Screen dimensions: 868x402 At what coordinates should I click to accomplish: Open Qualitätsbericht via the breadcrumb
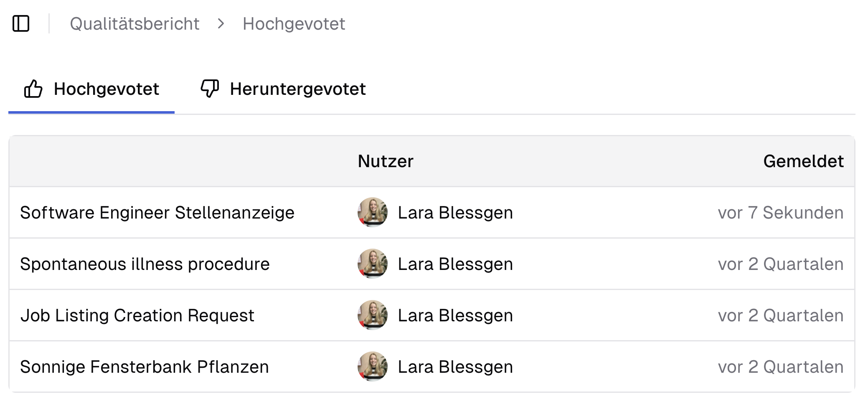(135, 24)
